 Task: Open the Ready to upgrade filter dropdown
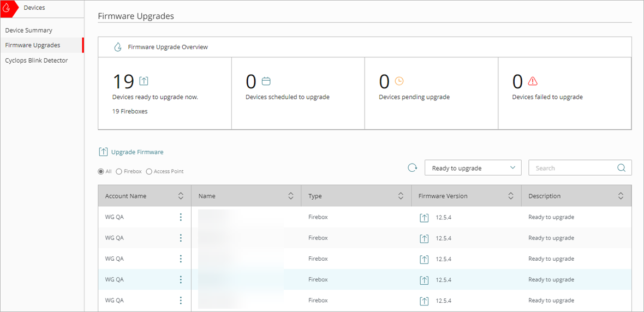[473, 168]
